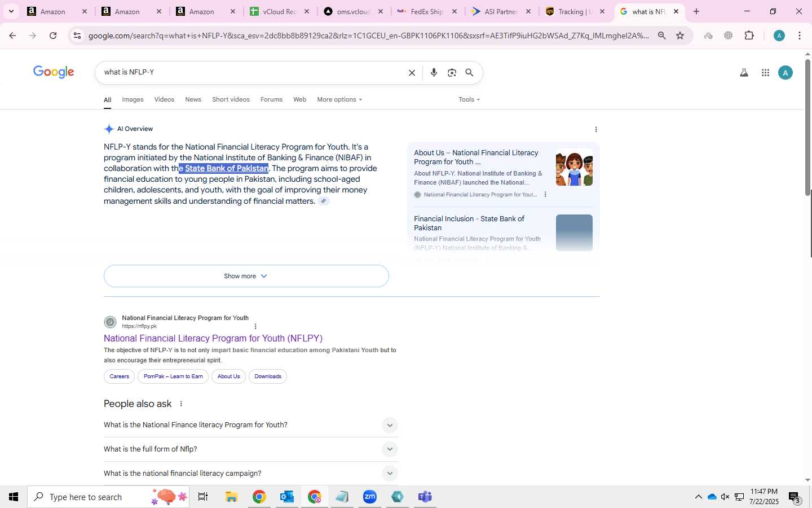
Task: Search by image with lens icon
Action: coord(452,73)
